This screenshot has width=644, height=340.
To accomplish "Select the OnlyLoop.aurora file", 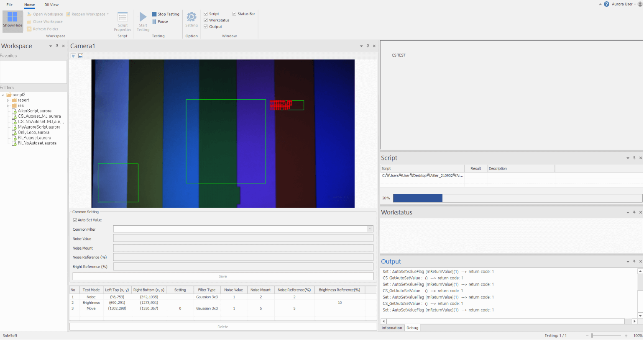I will coord(33,132).
